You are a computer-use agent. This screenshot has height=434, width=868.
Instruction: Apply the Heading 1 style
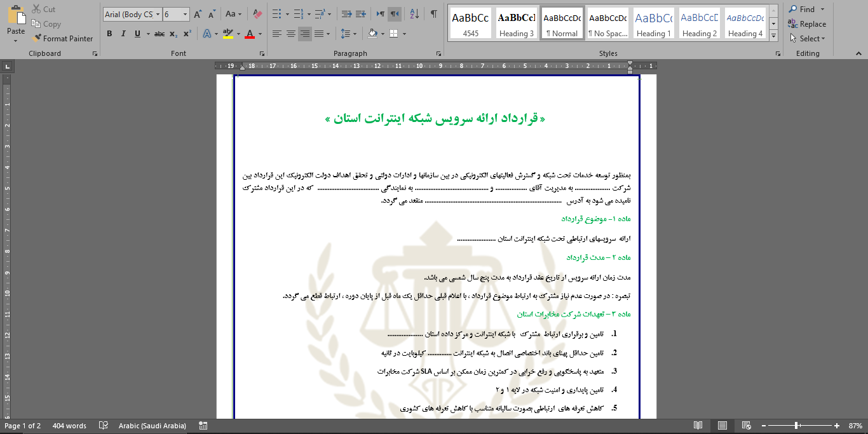[x=653, y=24]
